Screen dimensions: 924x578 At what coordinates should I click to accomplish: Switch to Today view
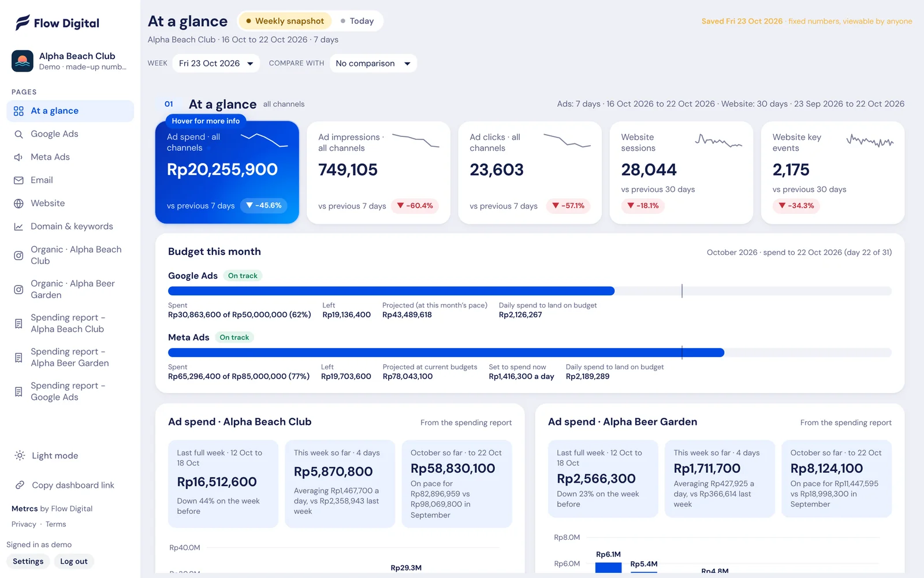click(357, 21)
